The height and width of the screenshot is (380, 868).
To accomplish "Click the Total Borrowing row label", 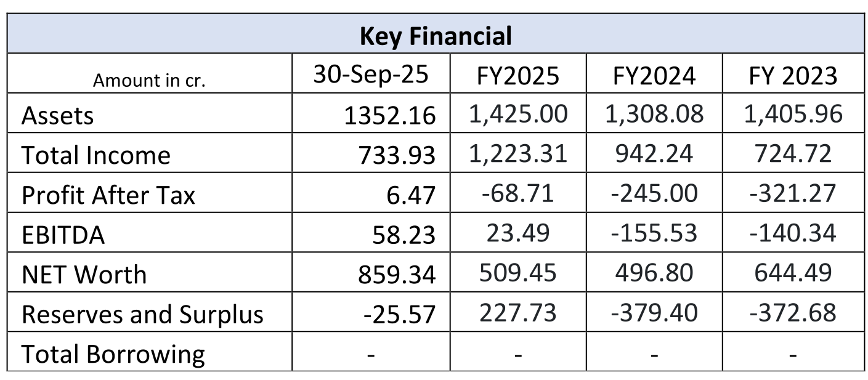I will coord(113,354).
